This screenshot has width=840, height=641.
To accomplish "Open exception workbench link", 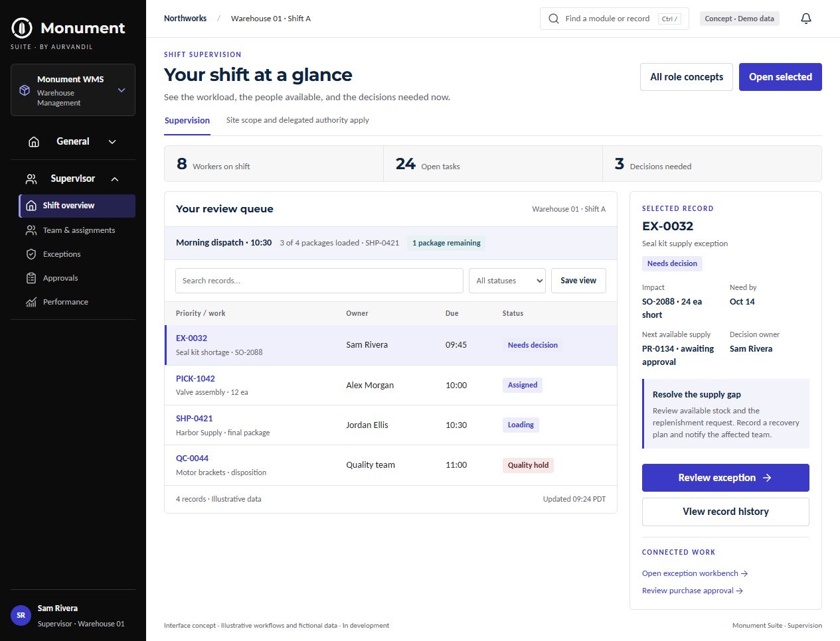I will (695, 573).
